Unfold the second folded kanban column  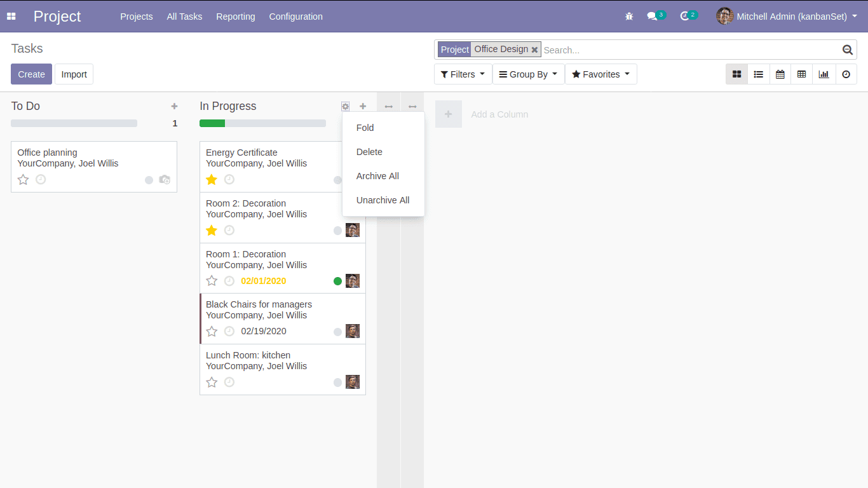click(x=412, y=107)
